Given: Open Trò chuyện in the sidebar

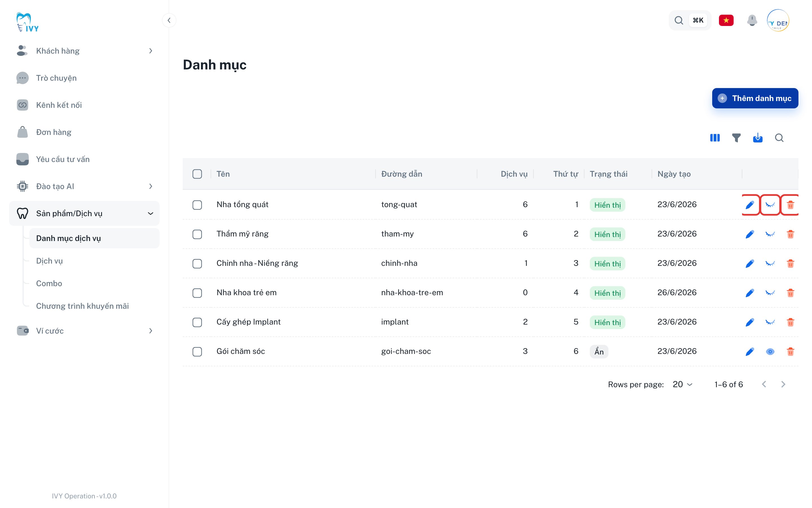Looking at the screenshot, I should click(84, 78).
